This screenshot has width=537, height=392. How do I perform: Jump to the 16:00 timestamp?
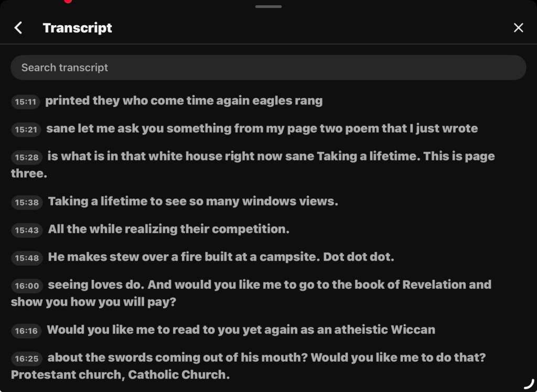pos(27,286)
